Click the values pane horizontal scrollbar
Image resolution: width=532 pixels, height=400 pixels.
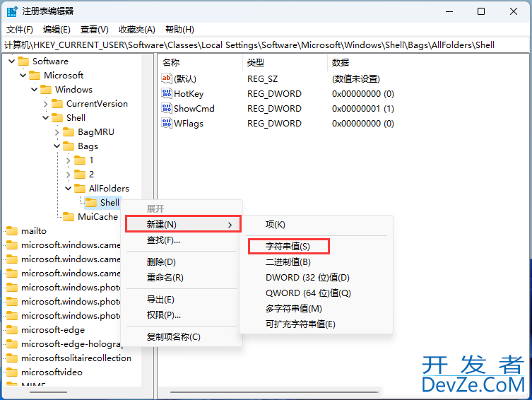[x=274, y=392]
